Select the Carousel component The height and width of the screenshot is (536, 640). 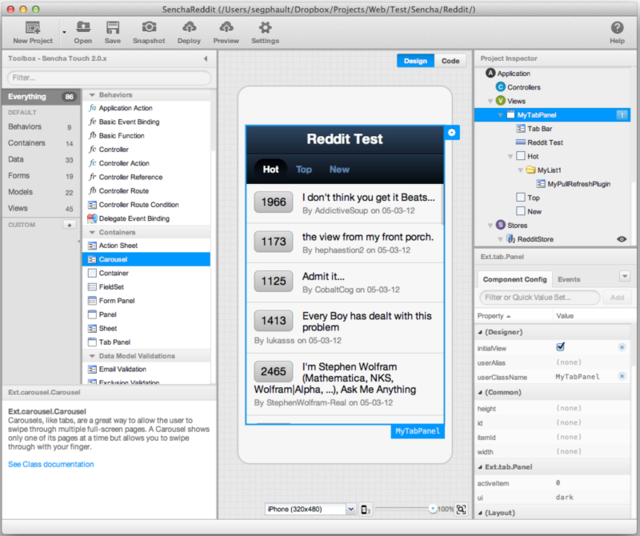[x=147, y=259]
